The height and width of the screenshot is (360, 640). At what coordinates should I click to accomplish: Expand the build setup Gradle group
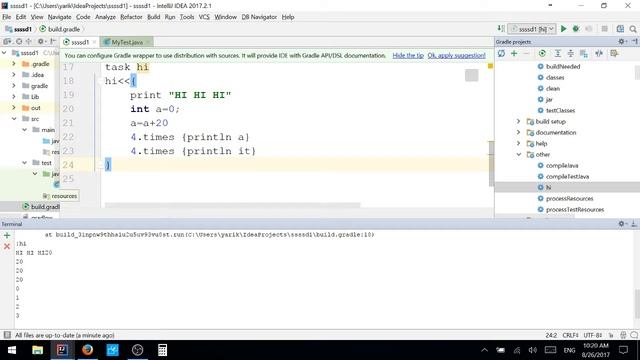click(518, 121)
